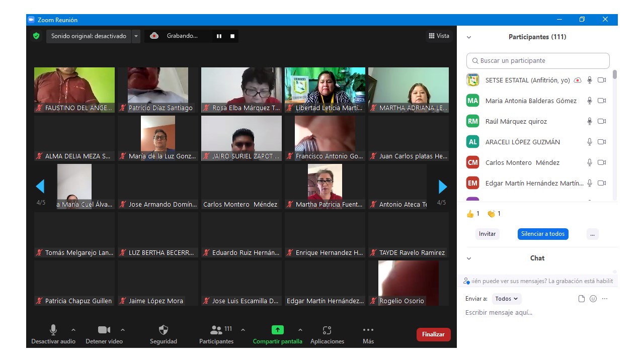This screenshot has width=644, height=362.
Task: Open the Más three-dot toolbar menu
Action: pyautogui.click(x=368, y=334)
